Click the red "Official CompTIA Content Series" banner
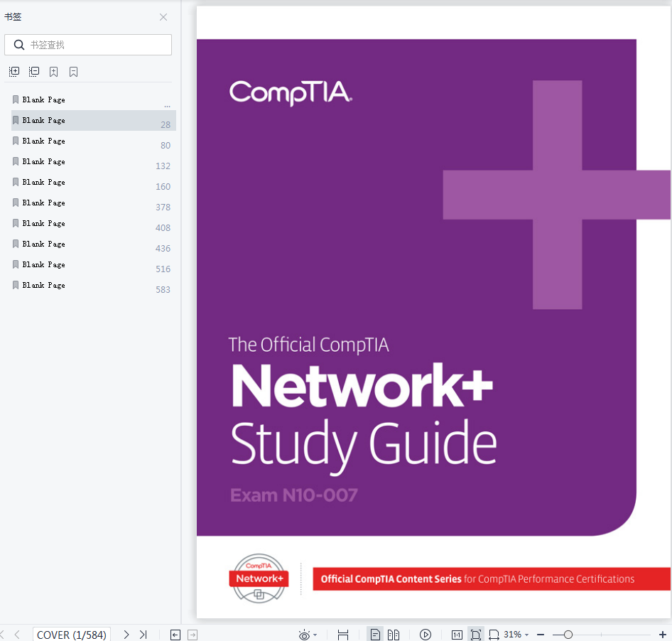 [x=492, y=579]
